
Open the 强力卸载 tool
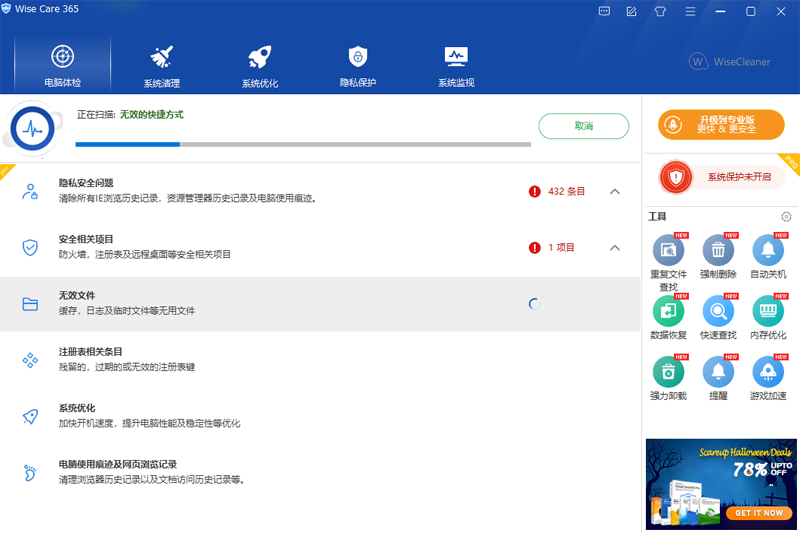(668, 373)
